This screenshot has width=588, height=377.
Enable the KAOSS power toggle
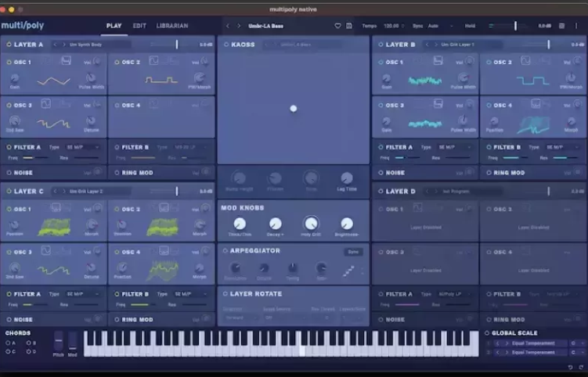click(x=226, y=45)
